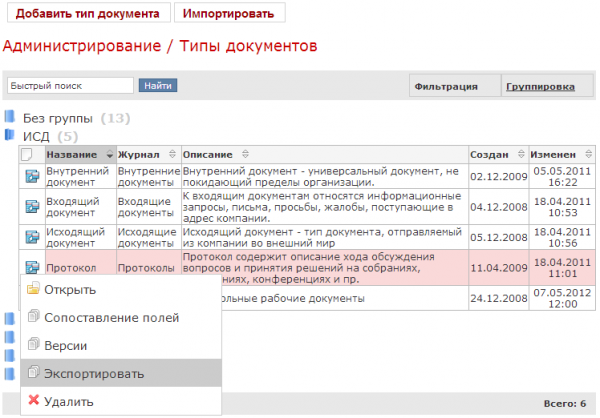Click the 24.12.2008 created date
Screen dimensions: 600x418
(x=499, y=298)
